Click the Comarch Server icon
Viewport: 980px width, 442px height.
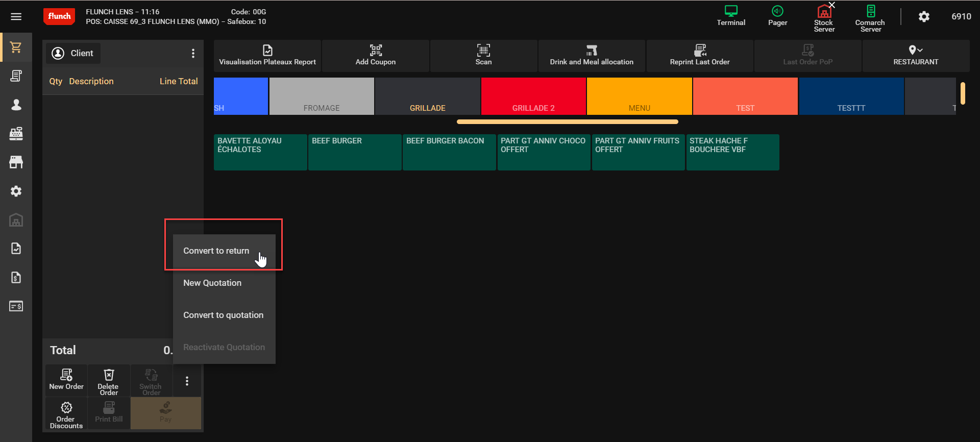(870, 11)
